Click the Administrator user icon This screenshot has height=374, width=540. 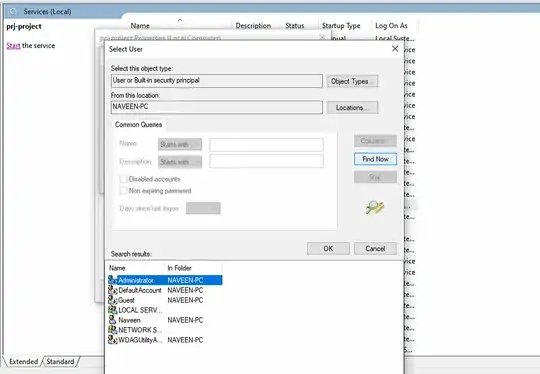point(113,280)
